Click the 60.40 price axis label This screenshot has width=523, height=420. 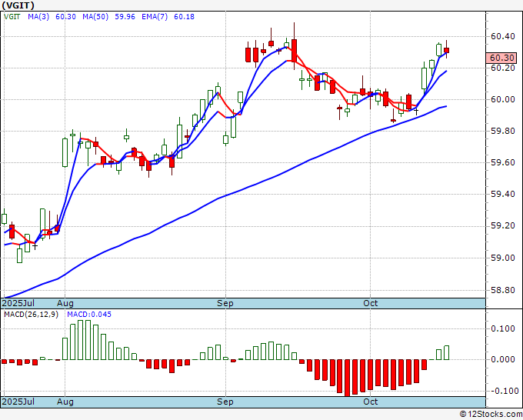503,36
